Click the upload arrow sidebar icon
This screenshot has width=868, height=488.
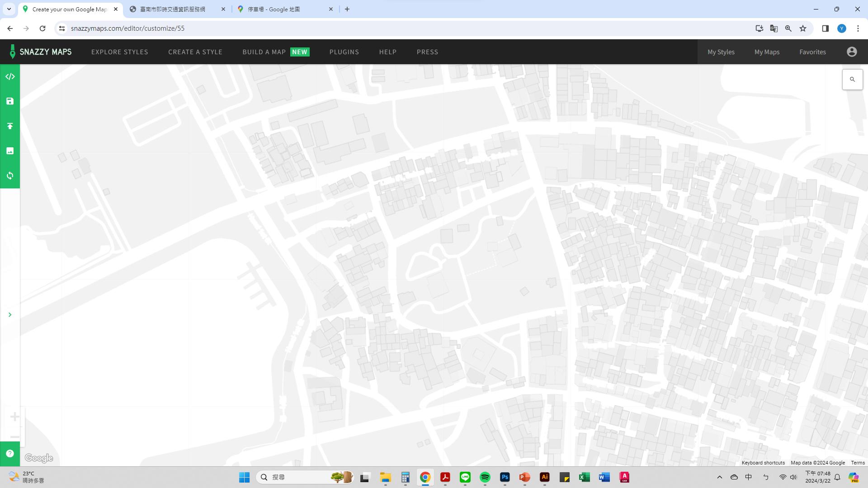click(x=10, y=126)
